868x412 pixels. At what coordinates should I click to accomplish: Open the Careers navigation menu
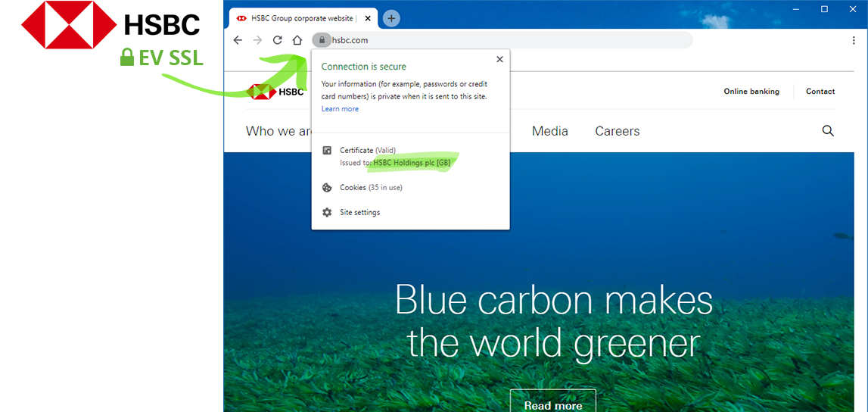(x=617, y=131)
